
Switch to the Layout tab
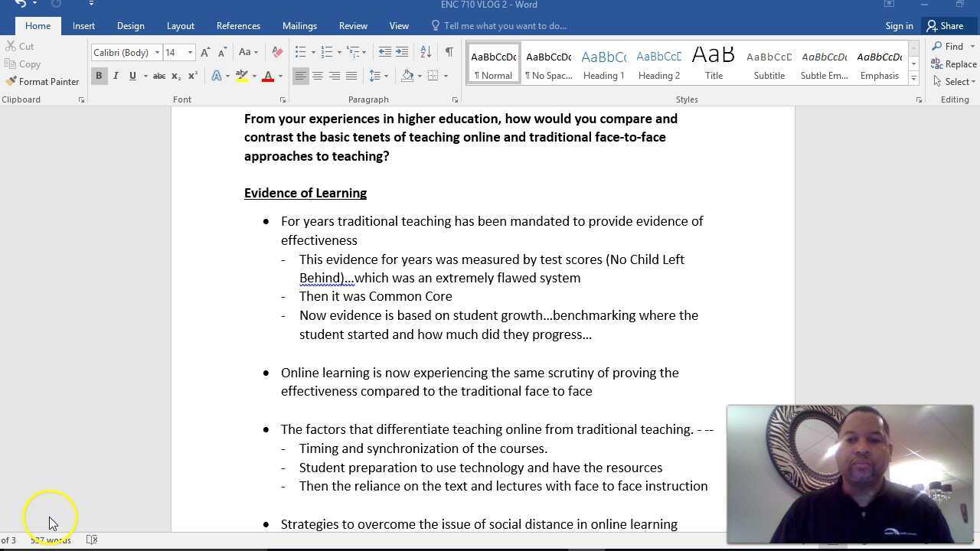click(181, 26)
